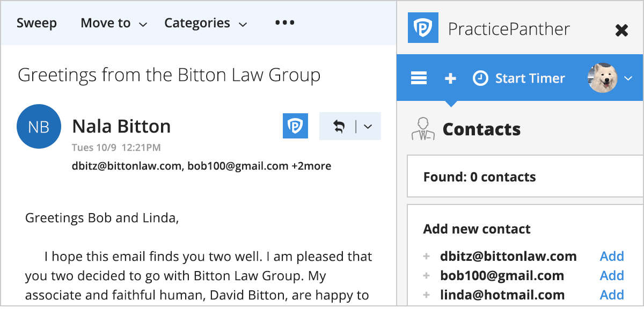Screen dimensions: 644x322
Task: Open the Categories dropdown
Action: coord(206,23)
